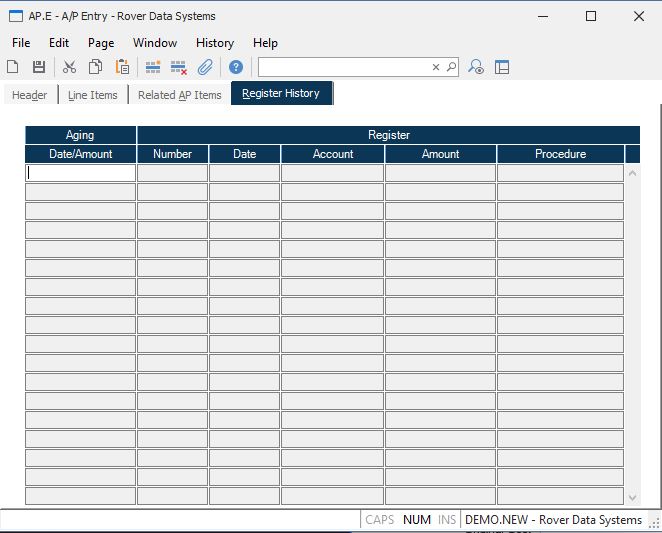The height and width of the screenshot is (533, 662).
Task: Open the File menu
Action: pos(21,43)
